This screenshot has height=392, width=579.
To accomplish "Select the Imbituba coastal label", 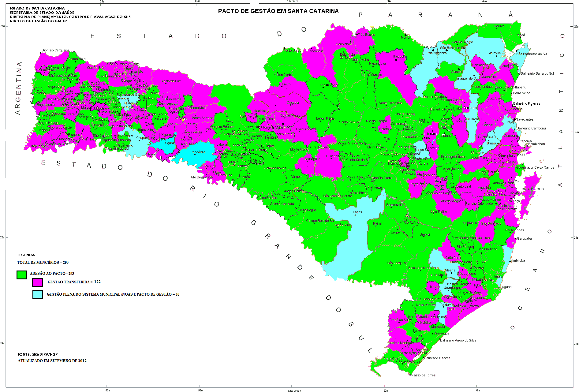I will pyautogui.click(x=518, y=260).
